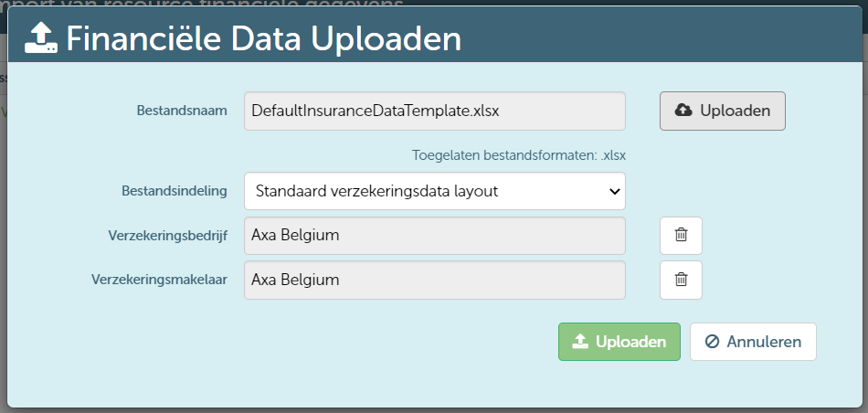Click upload arrow icon on green Uploaden button
This screenshot has height=413, width=868.
pos(579,342)
